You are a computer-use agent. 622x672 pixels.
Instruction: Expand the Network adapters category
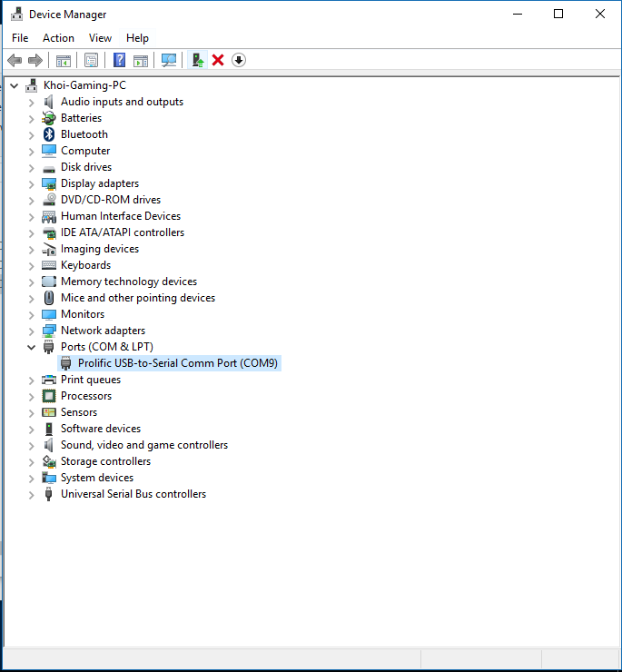[31, 331]
